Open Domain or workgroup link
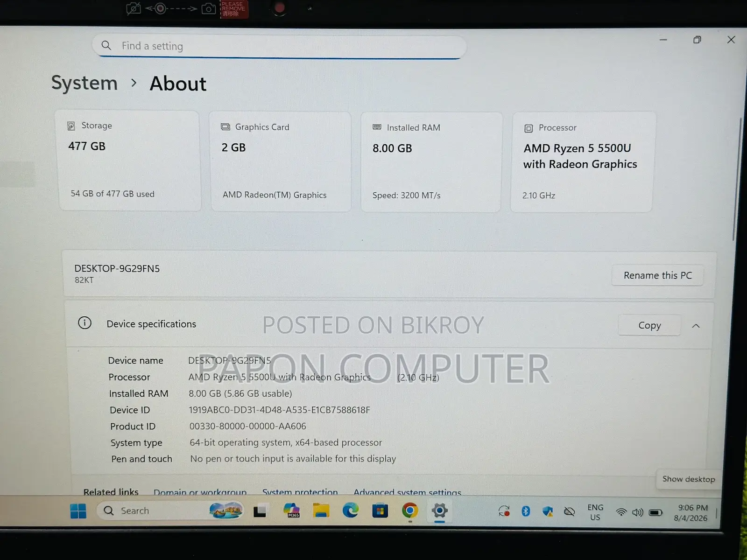 [x=200, y=492]
